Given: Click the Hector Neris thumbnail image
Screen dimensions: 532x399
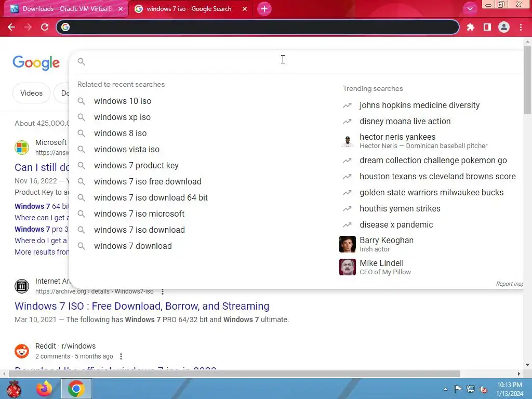Looking at the screenshot, I should [x=348, y=141].
